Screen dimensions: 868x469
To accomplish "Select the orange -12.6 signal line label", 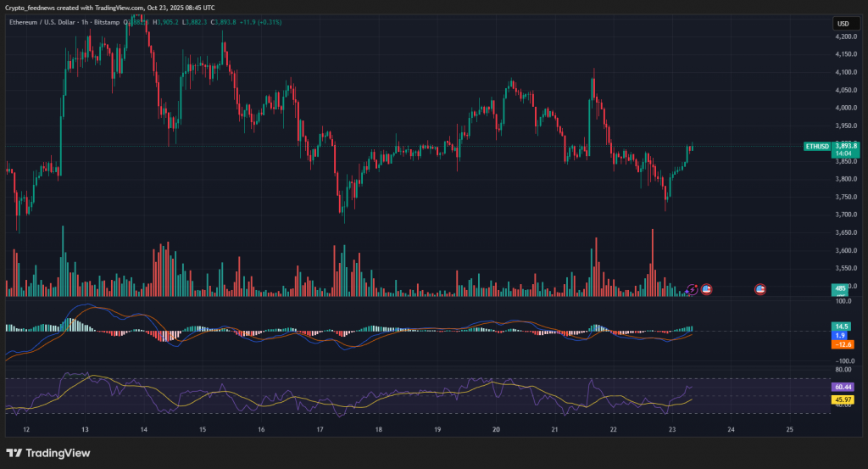I will [x=841, y=344].
